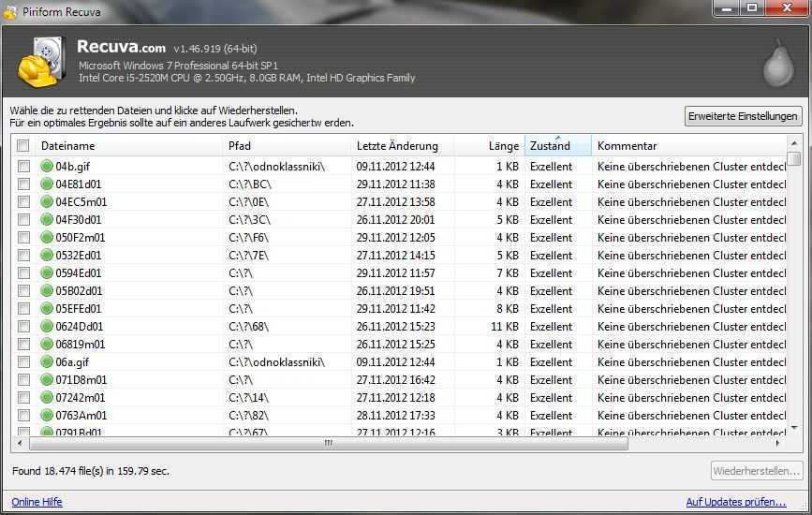The height and width of the screenshot is (515, 812).
Task: Sort by the Zustand column header
Action: coord(558,146)
